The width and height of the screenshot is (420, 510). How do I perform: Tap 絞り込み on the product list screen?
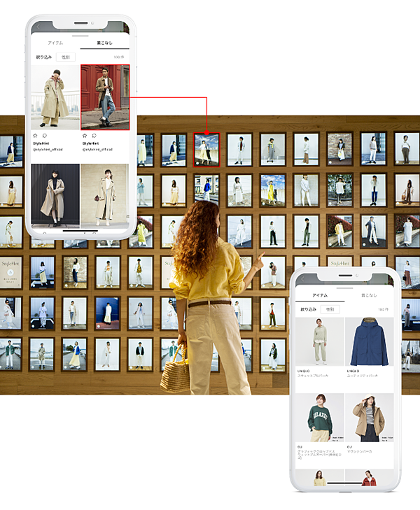(x=309, y=309)
